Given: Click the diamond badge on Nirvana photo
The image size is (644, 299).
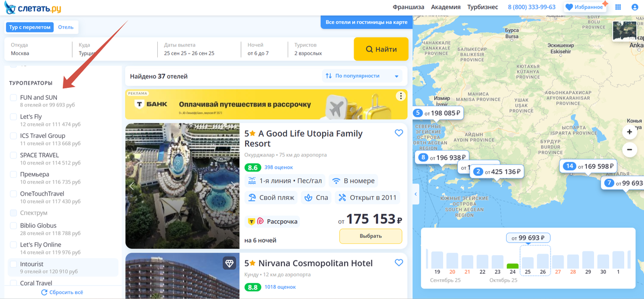Looking at the screenshot, I should point(229,263).
